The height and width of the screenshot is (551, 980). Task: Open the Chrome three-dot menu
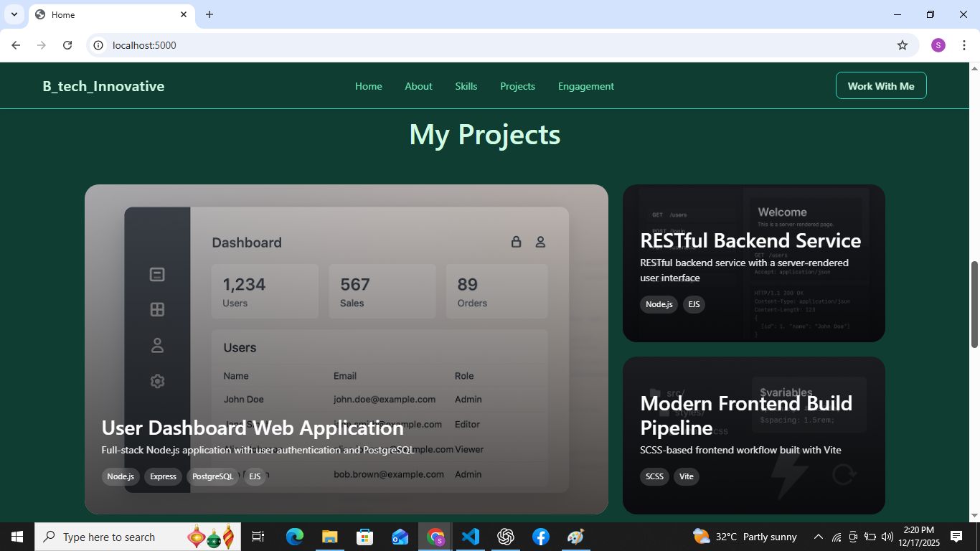click(x=963, y=45)
